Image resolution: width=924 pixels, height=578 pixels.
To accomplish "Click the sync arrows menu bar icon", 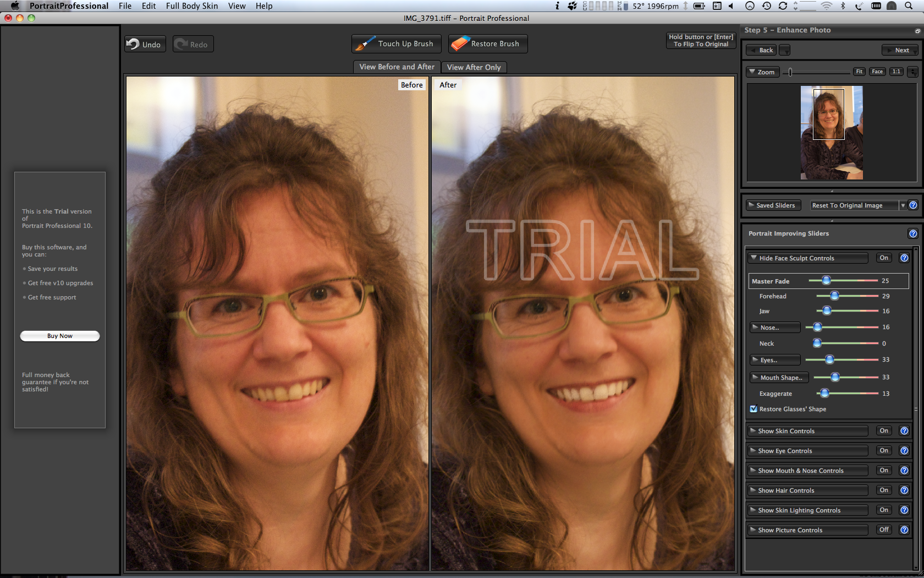I will click(x=783, y=6).
